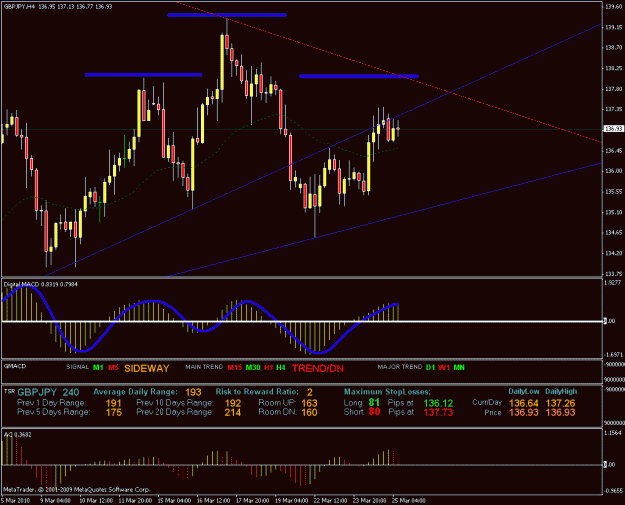Click the 139.60 price axis label
This screenshot has width=625, height=505.
(x=614, y=6)
